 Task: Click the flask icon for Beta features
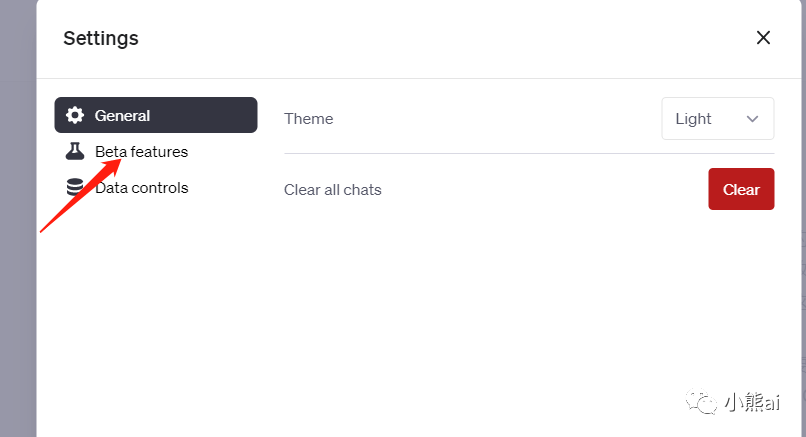click(x=74, y=152)
